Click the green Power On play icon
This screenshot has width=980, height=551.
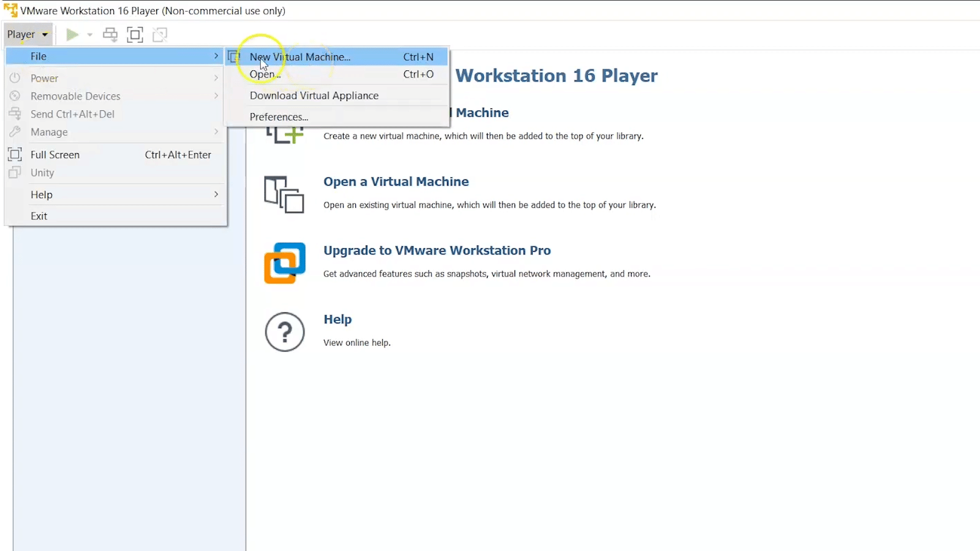72,34
